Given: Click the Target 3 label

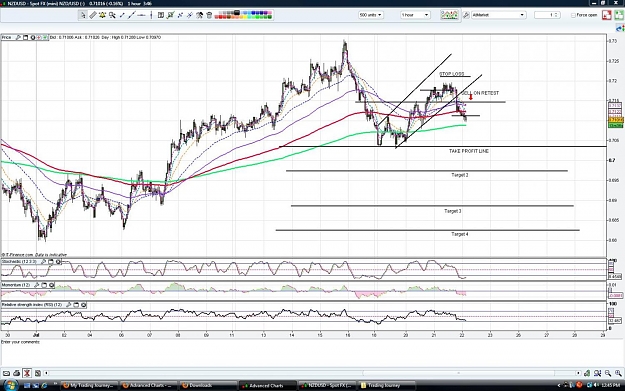Looking at the screenshot, I should click(453, 211).
